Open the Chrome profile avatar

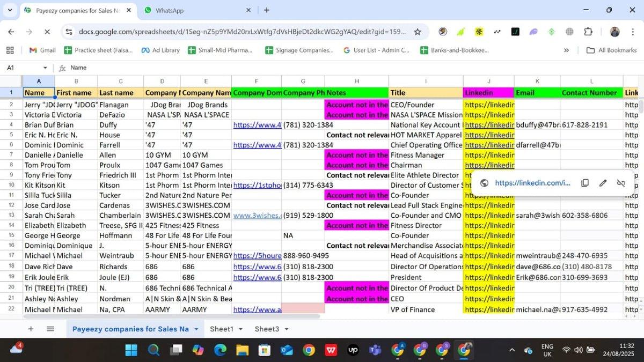(x=615, y=32)
